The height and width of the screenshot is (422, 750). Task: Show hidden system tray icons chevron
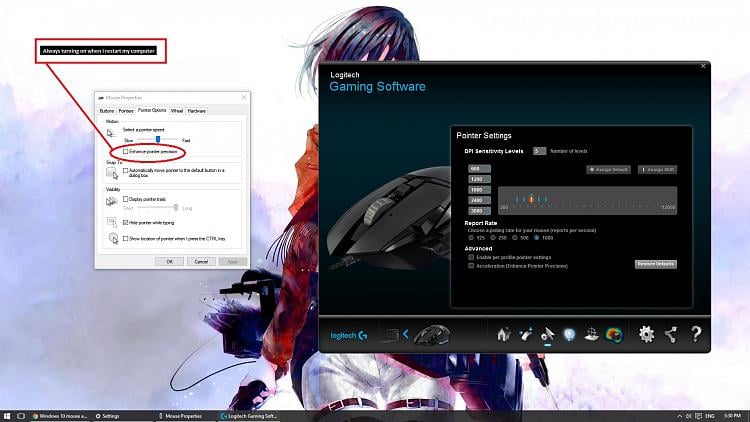(x=680, y=416)
